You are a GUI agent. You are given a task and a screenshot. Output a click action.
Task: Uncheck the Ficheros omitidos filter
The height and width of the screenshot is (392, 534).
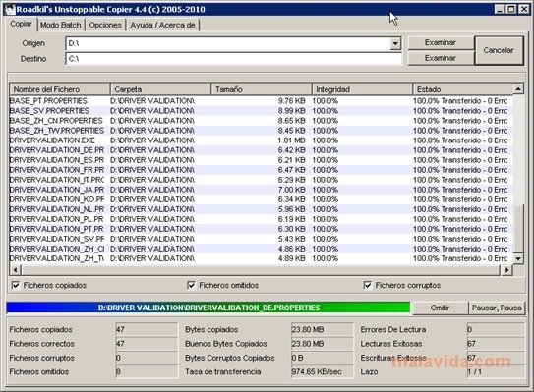pyautogui.click(x=191, y=285)
